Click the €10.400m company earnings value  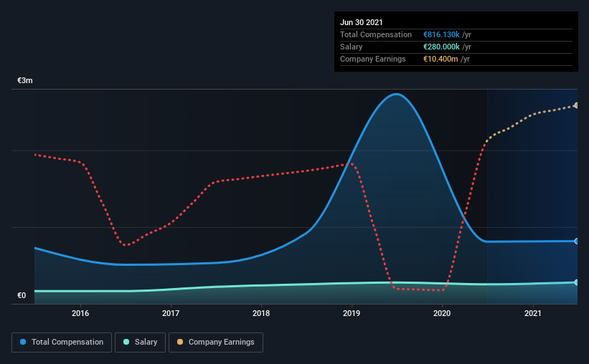point(440,59)
